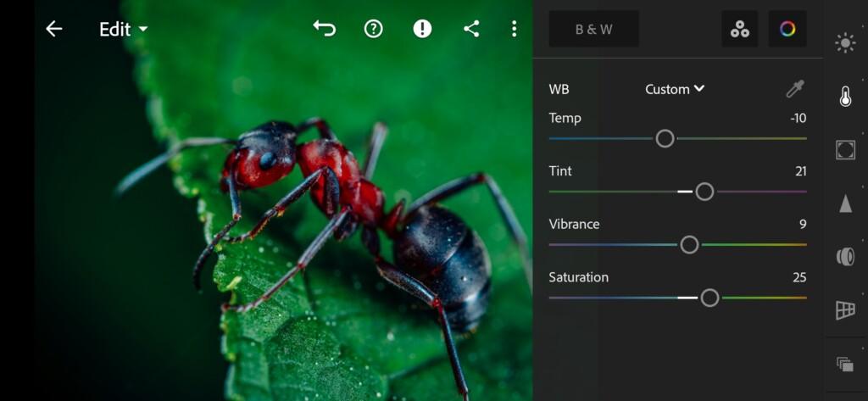Open the Geometry grid icon
868x401 pixels.
click(845, 310)
